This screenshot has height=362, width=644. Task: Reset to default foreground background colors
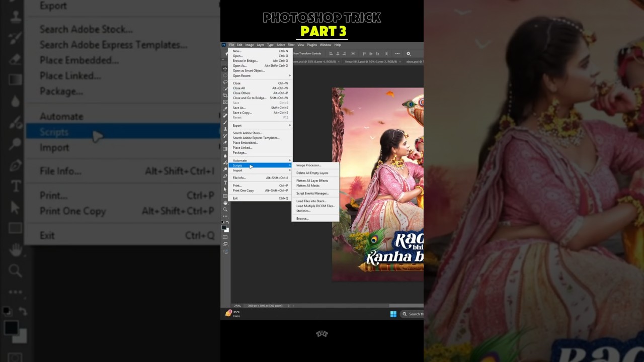click(222, 222)
